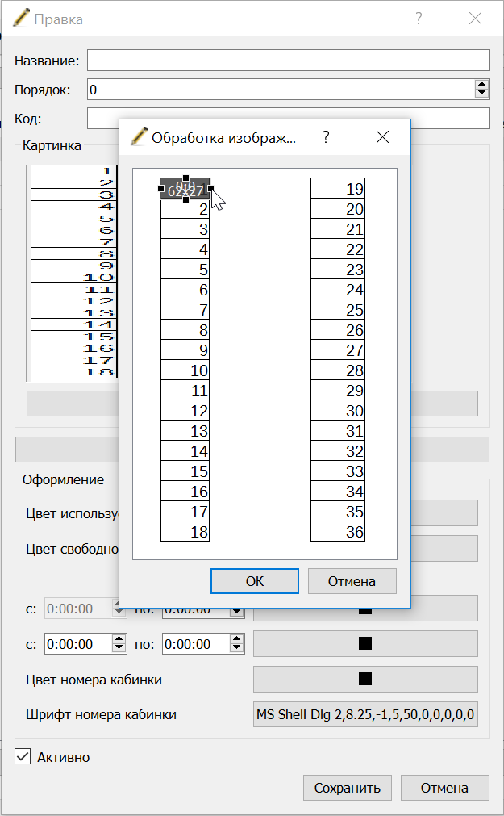This screenshot has width=504, height=816.
Task: Toggle the Активно checkbox
Action: 23,756
